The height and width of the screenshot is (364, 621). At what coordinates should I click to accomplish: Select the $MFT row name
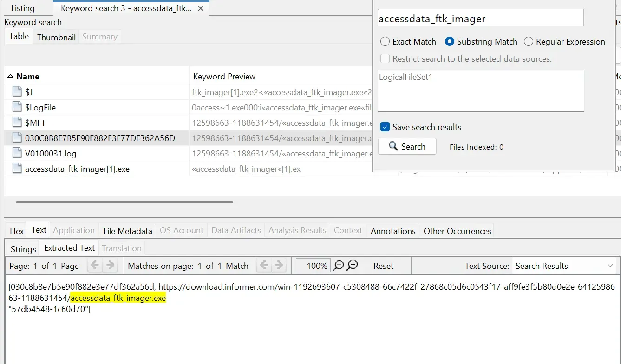[x=35, y=123]
